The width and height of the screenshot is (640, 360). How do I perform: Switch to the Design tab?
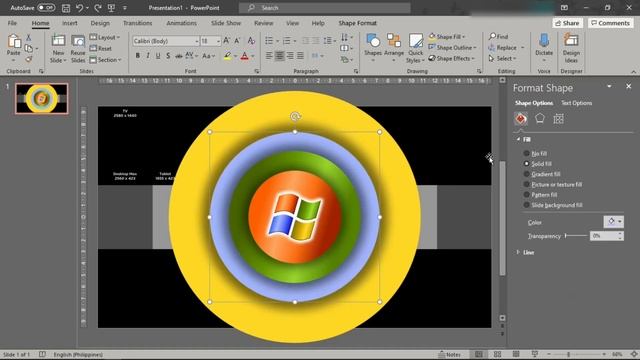click(x=100, y=23)
